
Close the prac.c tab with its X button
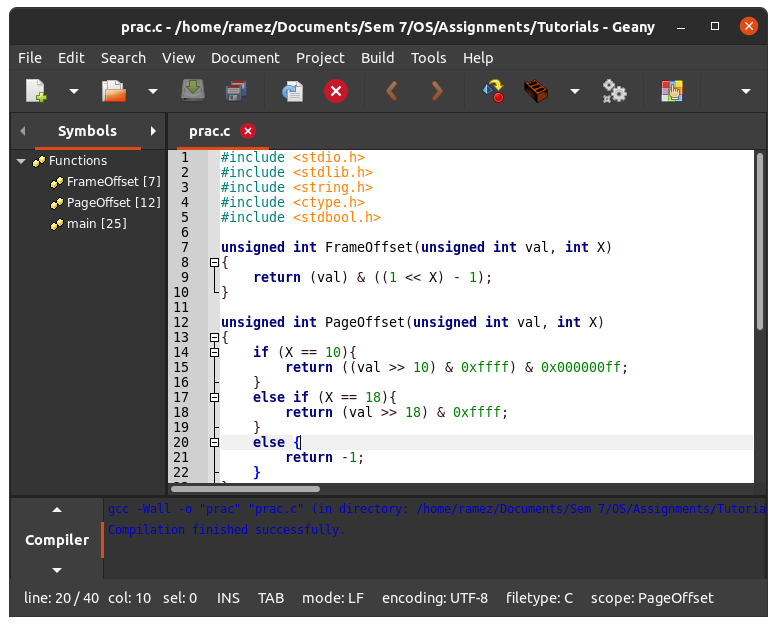[x=248, y=131]
